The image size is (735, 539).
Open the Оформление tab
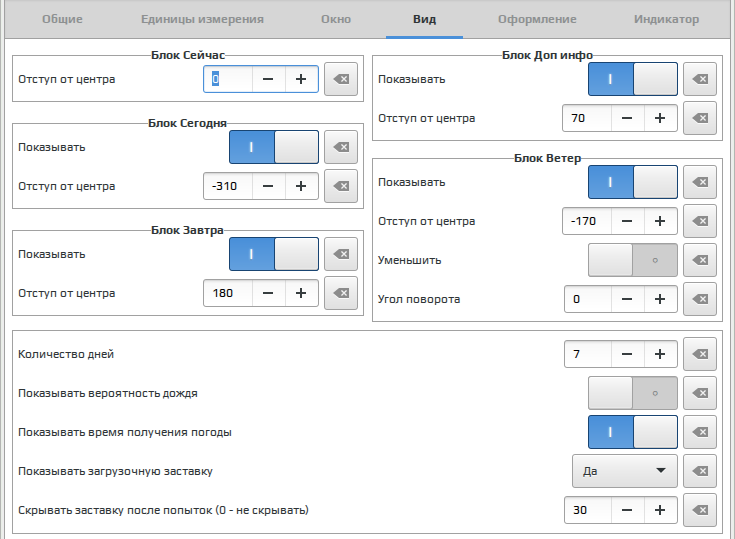(x=537, y=19)
